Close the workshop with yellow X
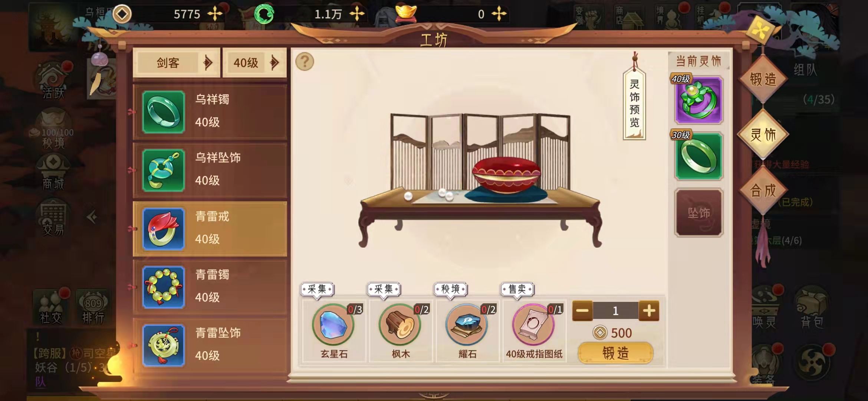This screenshot has width=868, height=401. [759, 30]
